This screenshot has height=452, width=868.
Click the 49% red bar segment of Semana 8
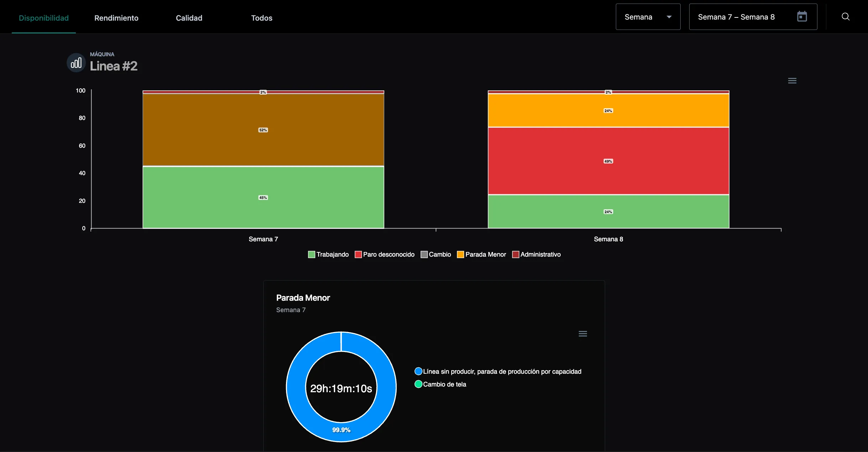608,161
